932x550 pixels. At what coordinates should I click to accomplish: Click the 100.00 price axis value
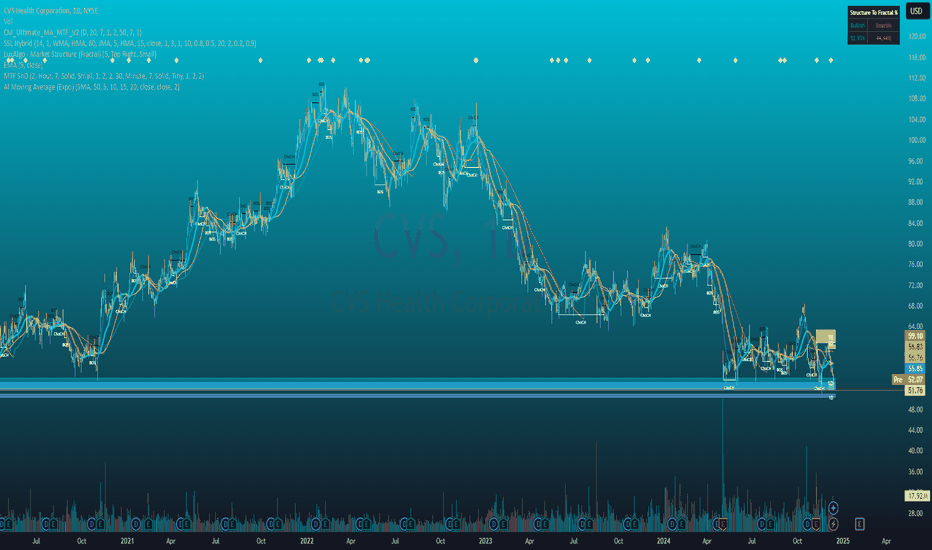click(917, 140)
